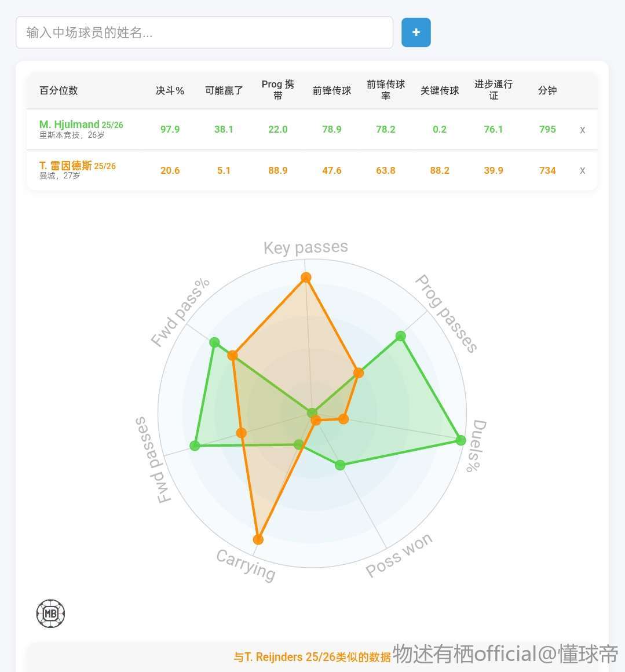Click the green Fwd passes radar point

coord(195,445)
